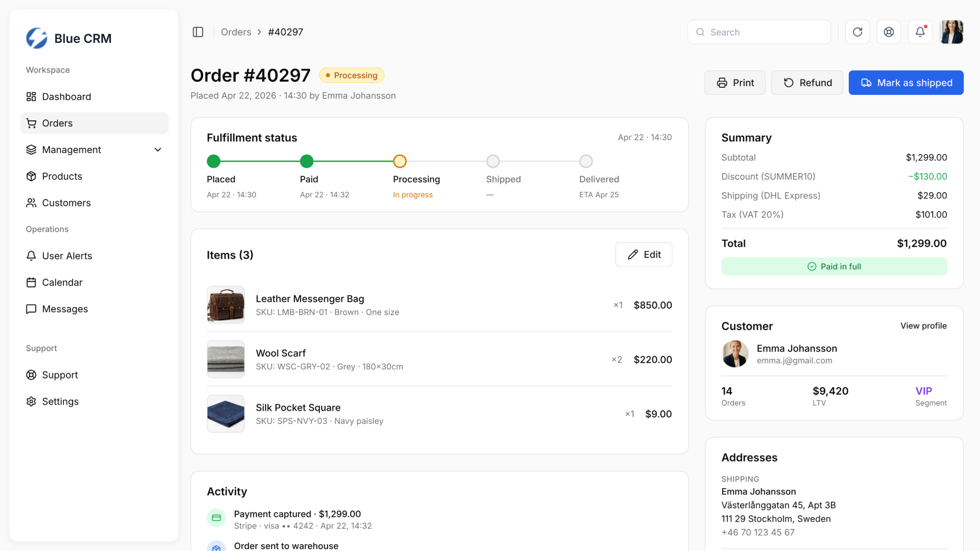
Task: Focus the Search input field
Action: coord(759,32)
